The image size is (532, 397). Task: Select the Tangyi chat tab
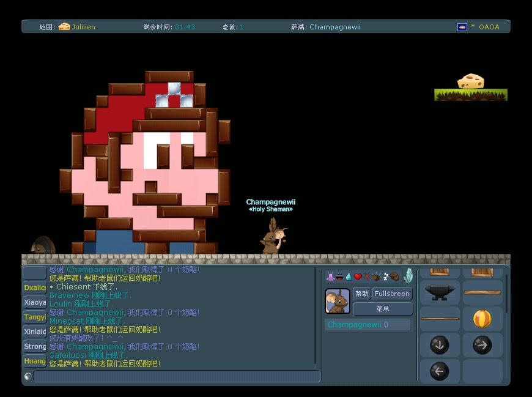point(35,317)
